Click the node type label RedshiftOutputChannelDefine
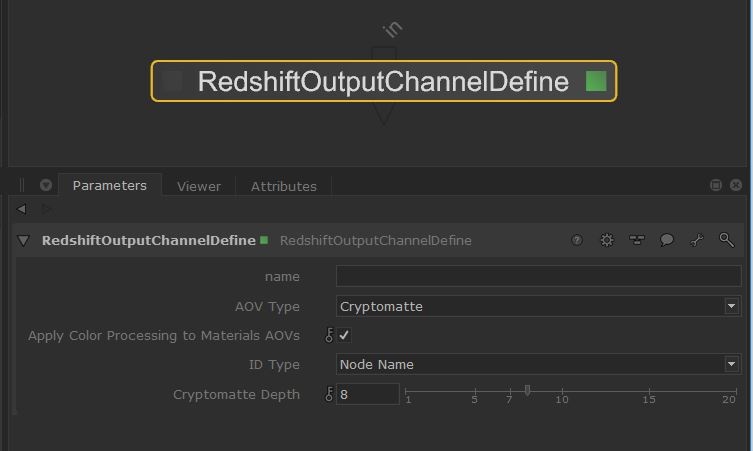 [x=376, y=240]
